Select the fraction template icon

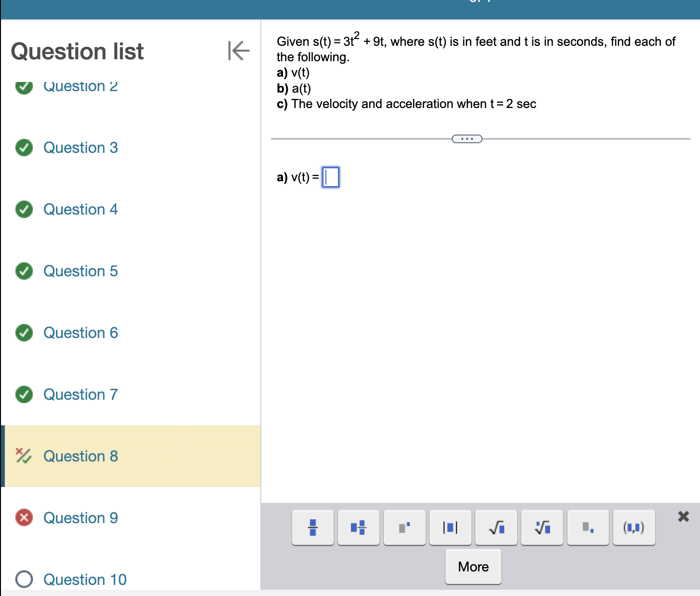click(x=312, y=527)
